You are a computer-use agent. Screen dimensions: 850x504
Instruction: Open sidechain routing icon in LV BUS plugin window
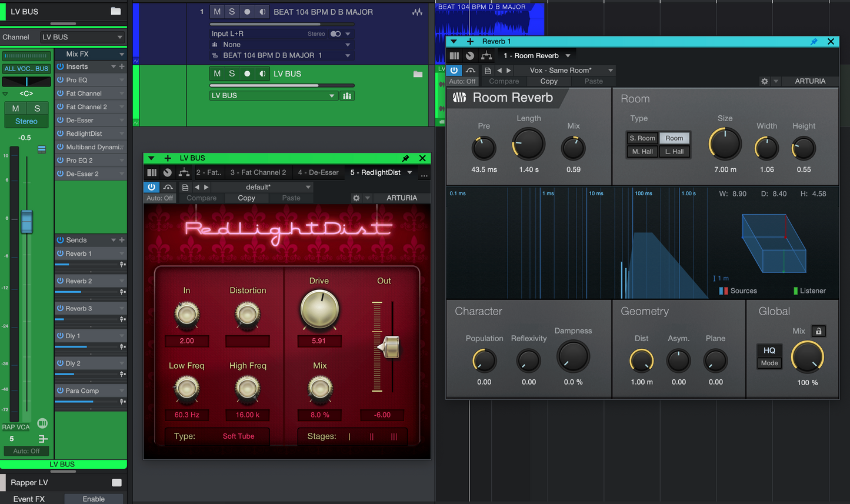[184, 172]
